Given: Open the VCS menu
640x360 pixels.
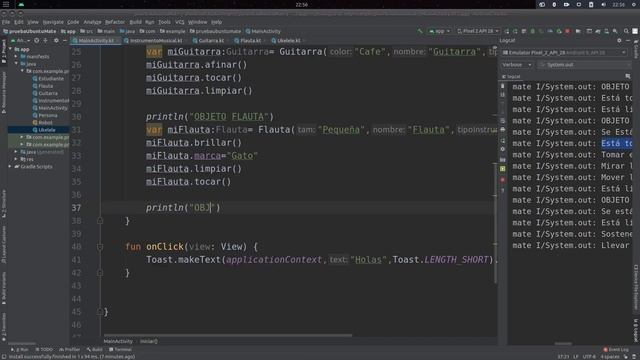Looking at the screenshot, I should coord(180,22).
